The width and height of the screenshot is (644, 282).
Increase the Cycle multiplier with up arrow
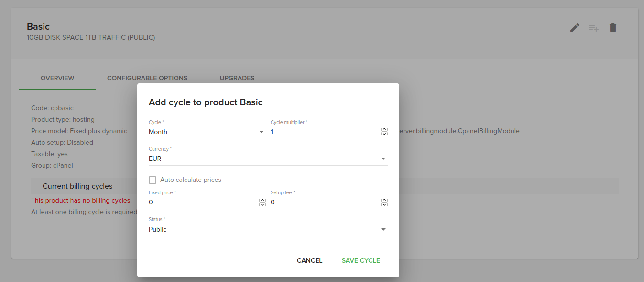pyautogui.click(x=384, y=130)
